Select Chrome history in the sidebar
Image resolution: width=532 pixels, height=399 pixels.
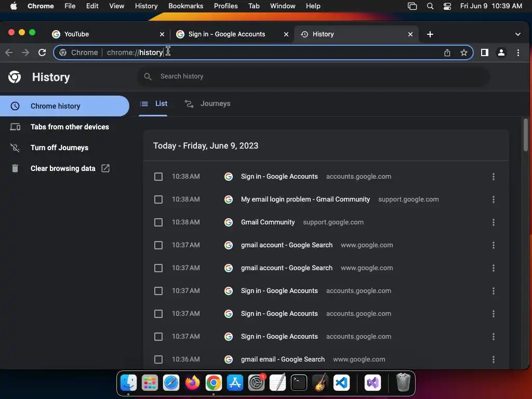pyautogui.click(x=64, y=106)
